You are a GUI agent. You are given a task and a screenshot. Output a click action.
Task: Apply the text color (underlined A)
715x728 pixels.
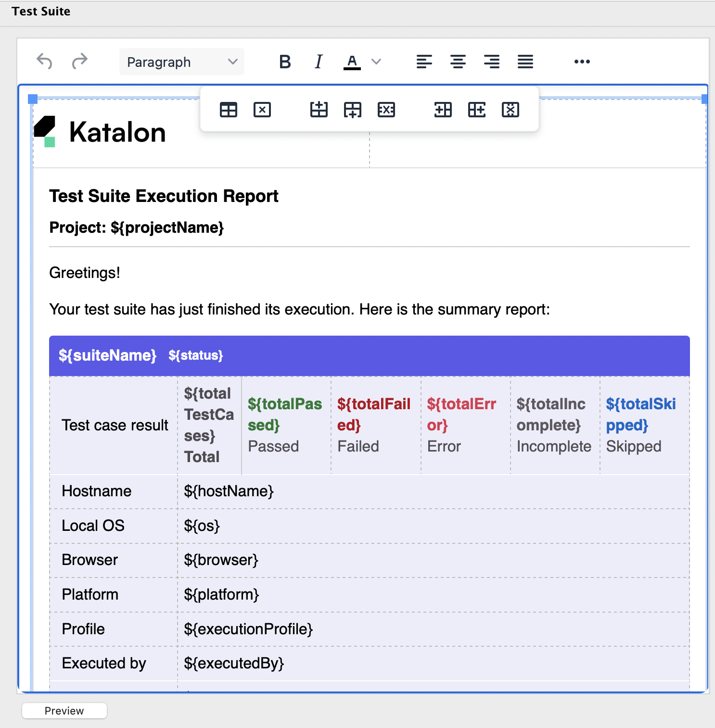pos(352,62)
